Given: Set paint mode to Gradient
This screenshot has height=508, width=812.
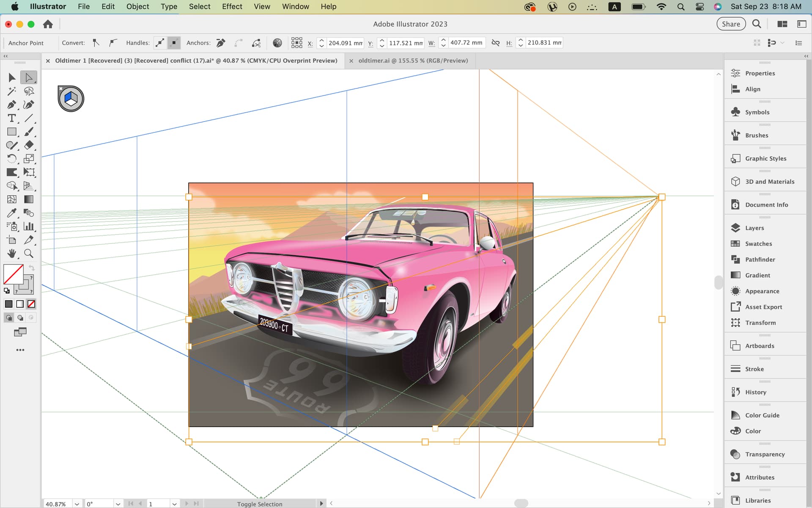Looking at the screenshot, I should pyautogui.click(x=20, y=304).
